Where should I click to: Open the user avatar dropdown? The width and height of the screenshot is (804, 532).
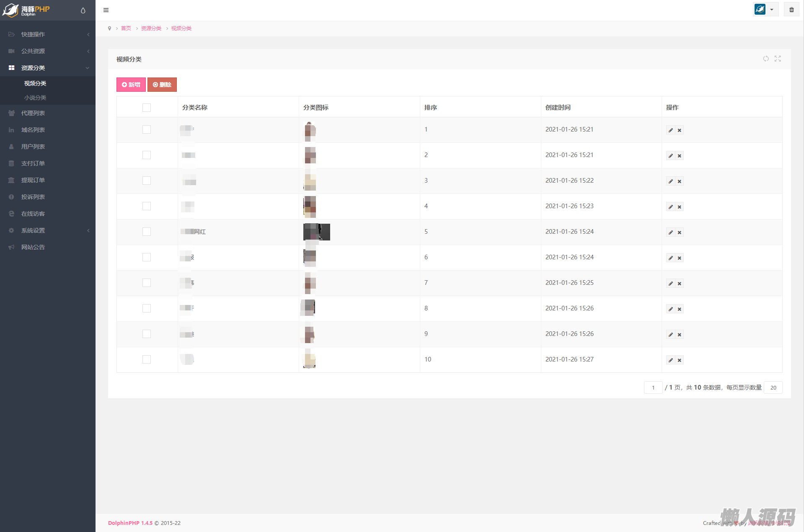point(765,10)
